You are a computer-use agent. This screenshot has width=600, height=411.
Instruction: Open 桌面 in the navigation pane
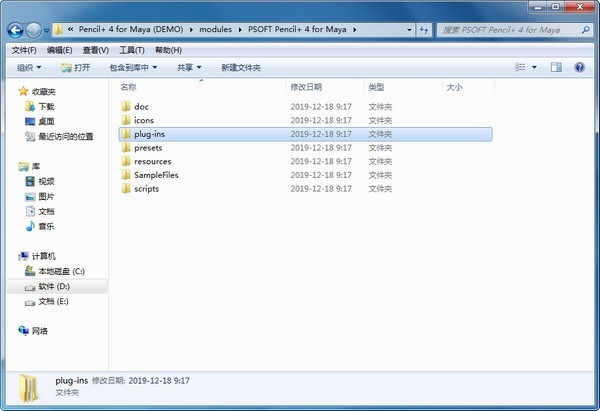tap(46, 122)
